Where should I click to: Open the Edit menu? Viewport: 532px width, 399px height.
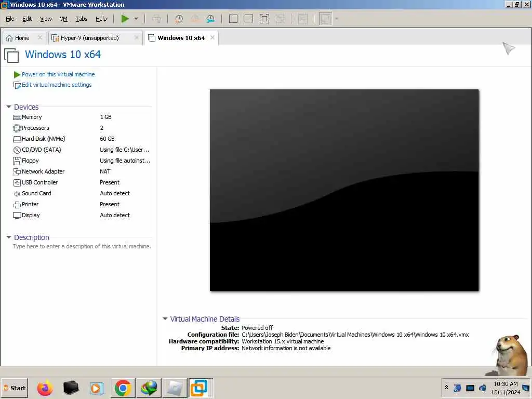tap(27, 19)
